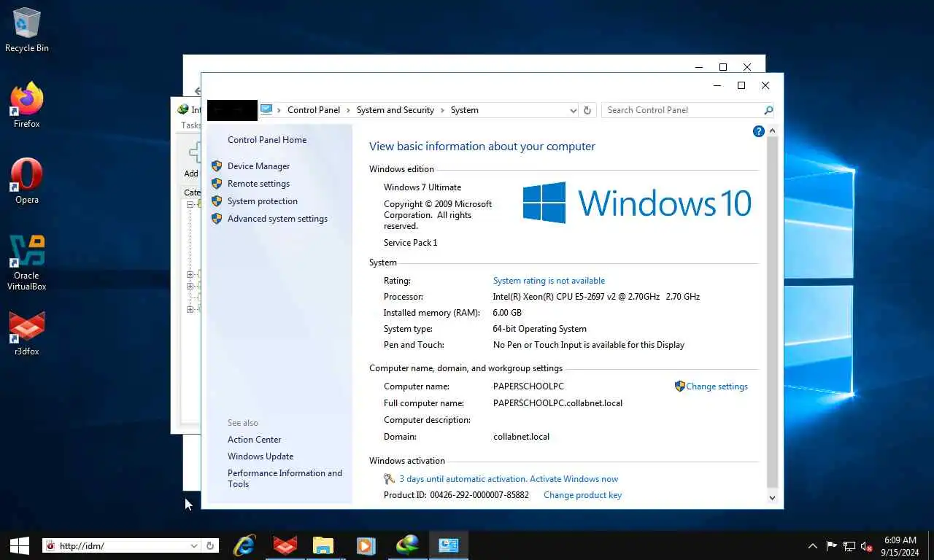934x560 pixels.
Task: Click the shield icon beside Change settings
Action: (x=679, y=386)
